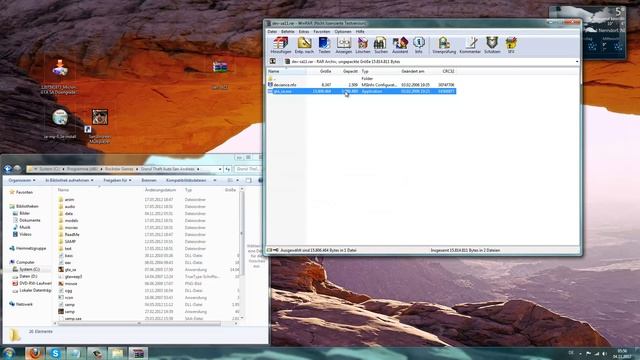Click the Virenprüfung virus scan icon
The width and height of the screenshot is (640, 360).
(444, 45)
